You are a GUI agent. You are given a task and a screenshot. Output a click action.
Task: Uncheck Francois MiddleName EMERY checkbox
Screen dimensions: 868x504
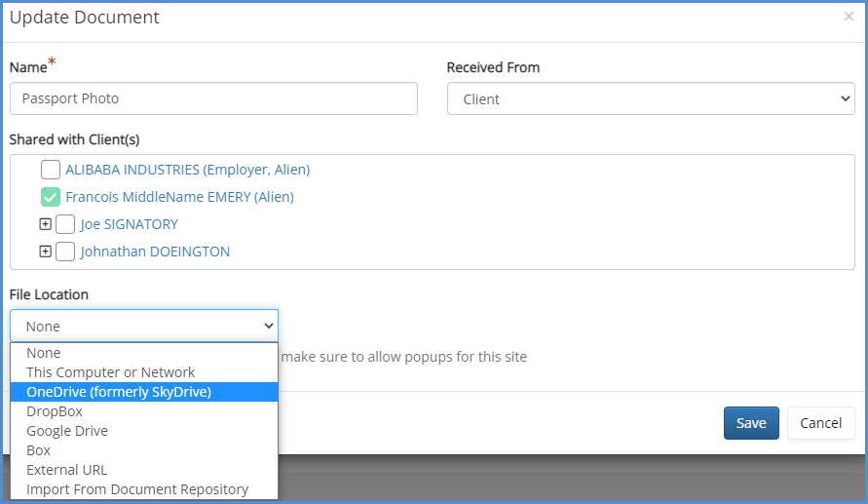click(x=51, y=197)
